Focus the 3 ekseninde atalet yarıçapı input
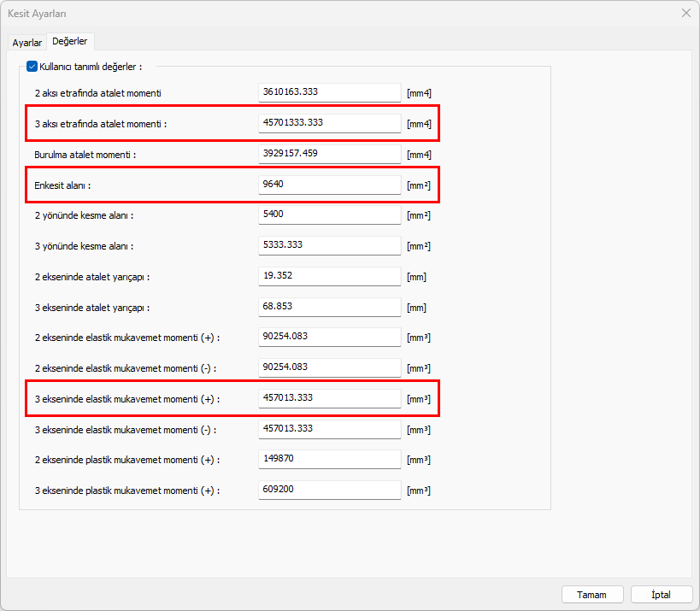The width and height of the screenshot is (700, 611). (x=329, y=306)
